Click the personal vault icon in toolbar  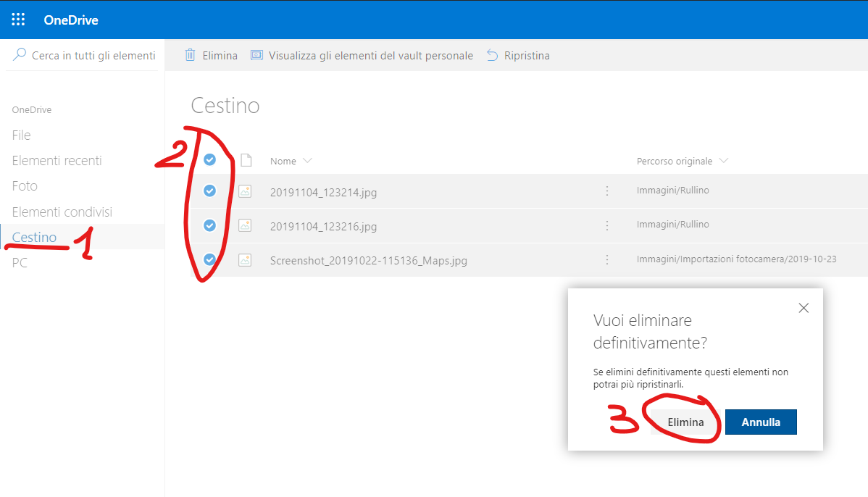point(256,55)
